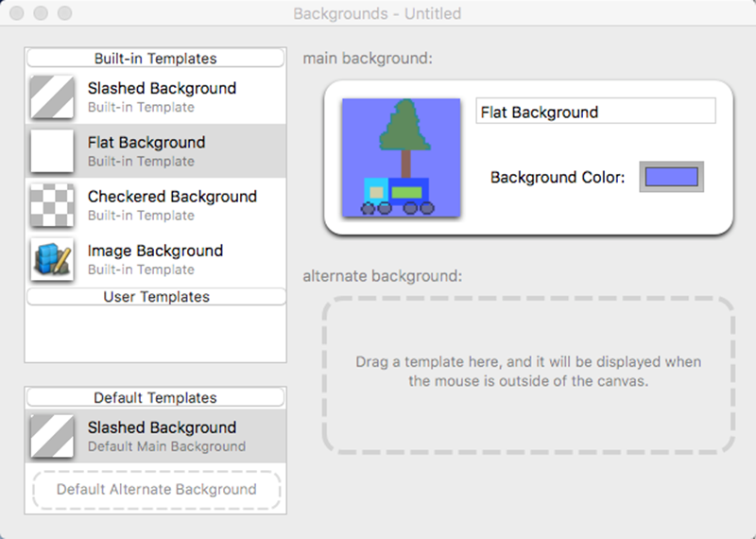Open the Background Color swatch
This screenshot has width=756, height=539.
(x=672, y=177)
